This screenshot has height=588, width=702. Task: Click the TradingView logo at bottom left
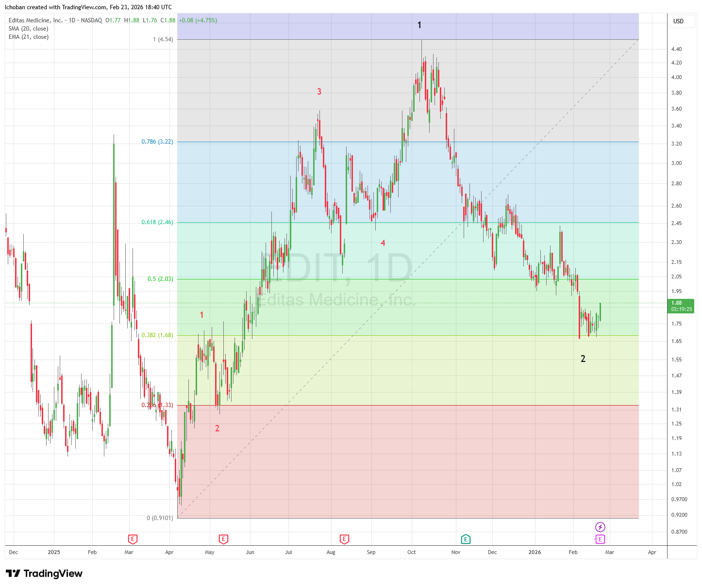tap(44, 573)
